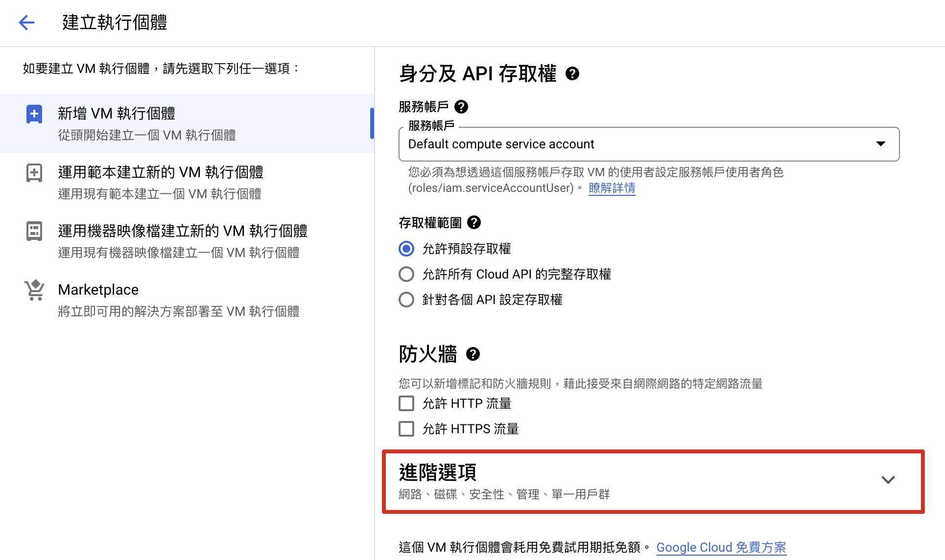Open help for 身分及 API 存取權
The height and width of the screenshot is (560, 945).
coord(573,73)
